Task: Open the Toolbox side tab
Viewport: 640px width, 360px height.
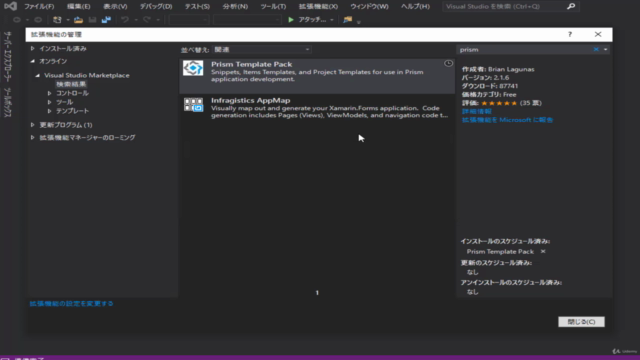Action: point(7,103)
